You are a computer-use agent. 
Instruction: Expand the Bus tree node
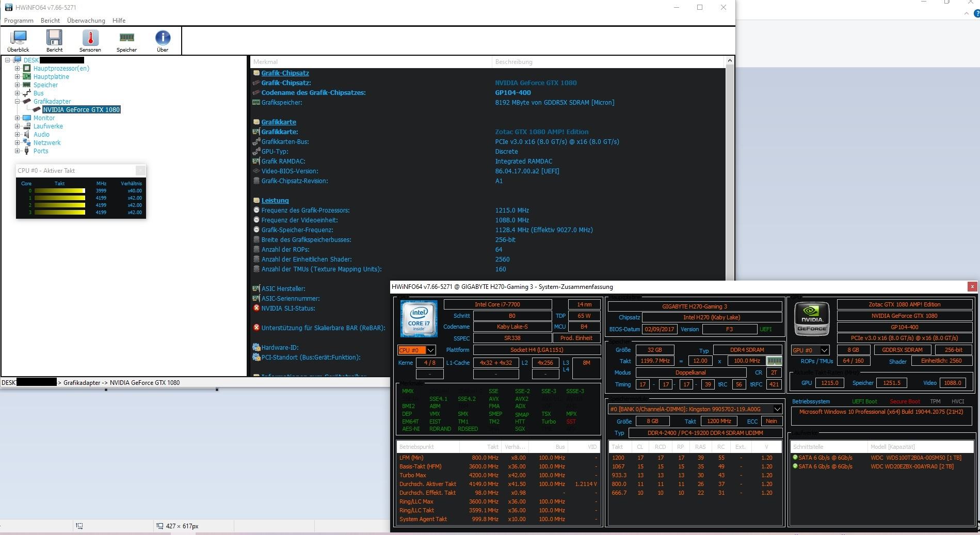tap(17, 93)
